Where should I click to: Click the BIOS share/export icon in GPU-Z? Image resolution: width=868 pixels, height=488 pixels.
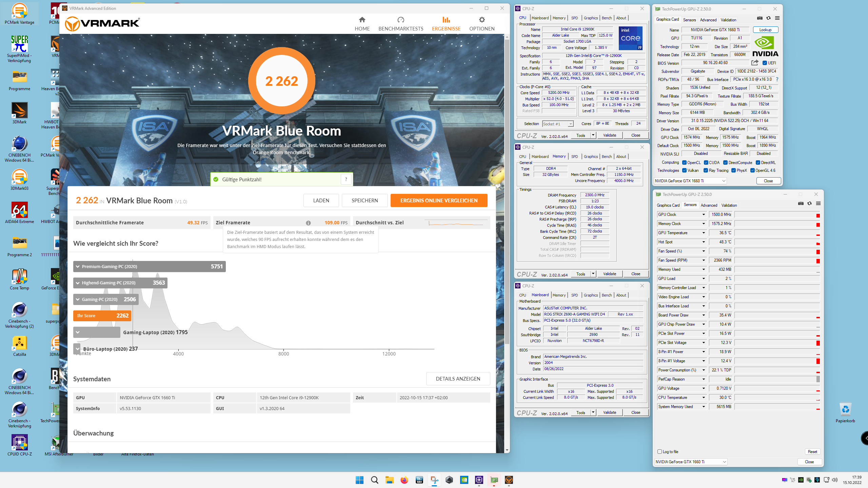(755, 63)
